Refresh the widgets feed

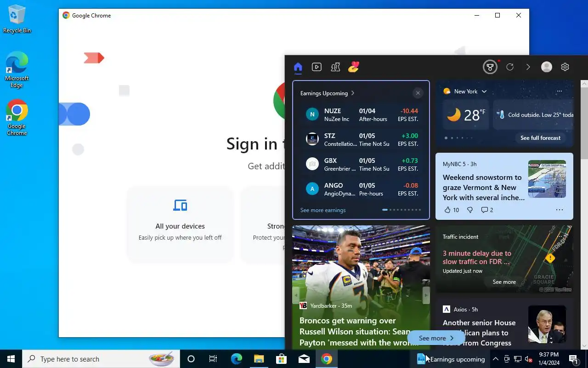510,67
